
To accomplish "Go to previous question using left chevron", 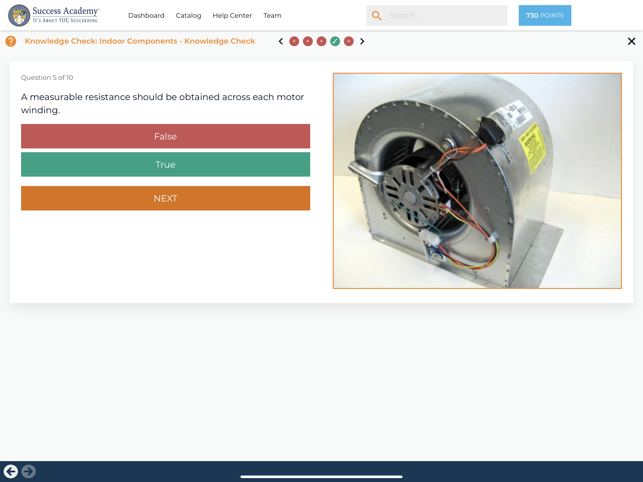I will click(x=280, y=41).
